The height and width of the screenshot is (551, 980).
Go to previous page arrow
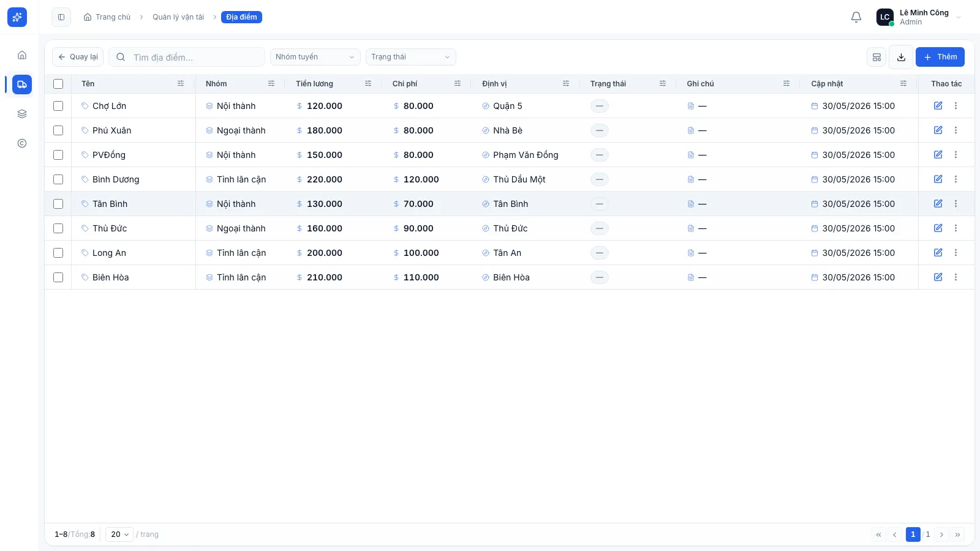click(x=894, y=534)
